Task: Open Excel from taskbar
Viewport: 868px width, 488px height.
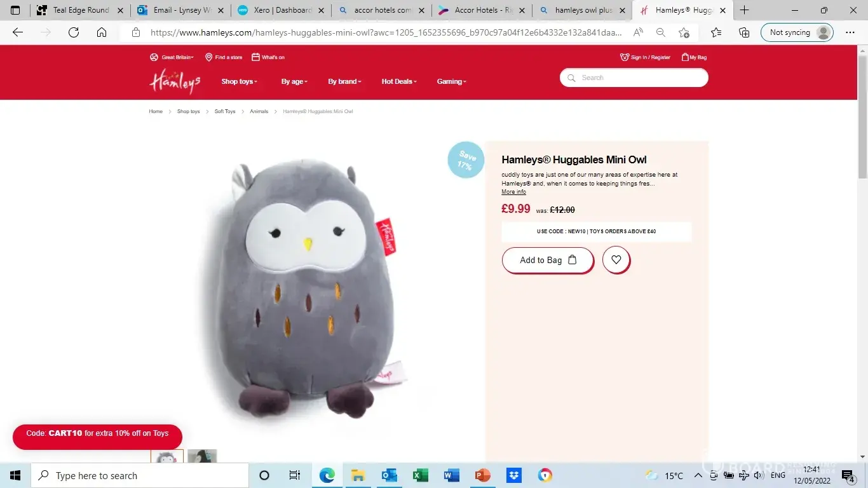Action: pos(420,475)
